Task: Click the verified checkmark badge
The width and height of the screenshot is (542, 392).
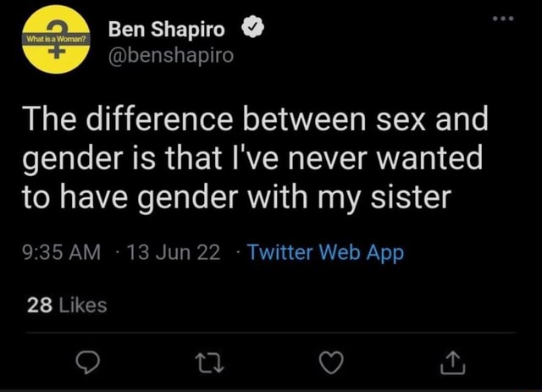Action: [x=252, y=29]
